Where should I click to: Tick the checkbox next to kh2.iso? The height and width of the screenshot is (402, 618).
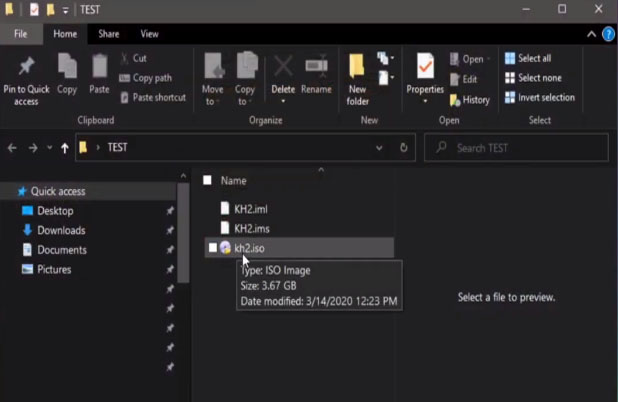(x=212, y=247)
